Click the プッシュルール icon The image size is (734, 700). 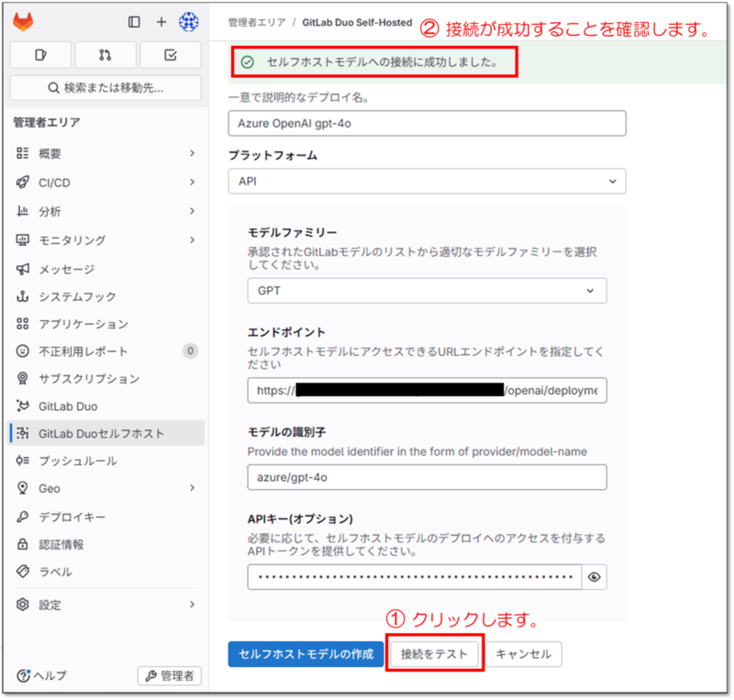22,461
